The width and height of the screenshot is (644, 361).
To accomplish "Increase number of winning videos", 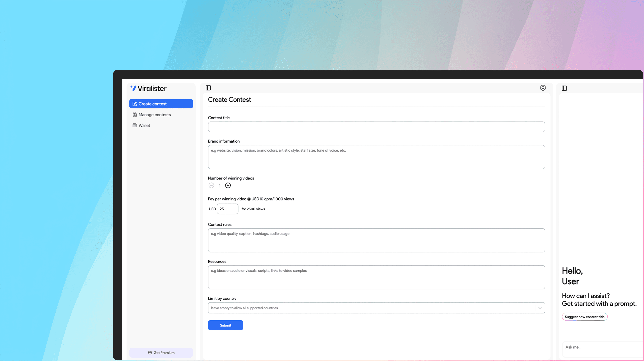I will 228,186.
